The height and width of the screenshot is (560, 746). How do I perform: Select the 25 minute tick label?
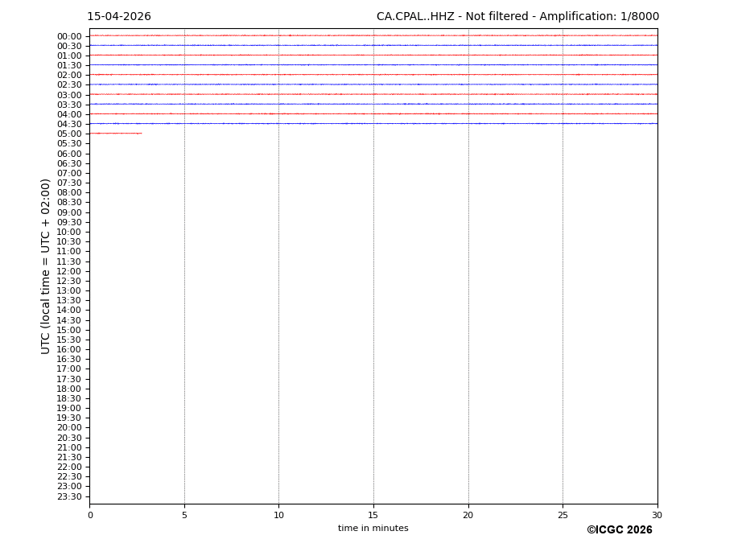(563, 515)
